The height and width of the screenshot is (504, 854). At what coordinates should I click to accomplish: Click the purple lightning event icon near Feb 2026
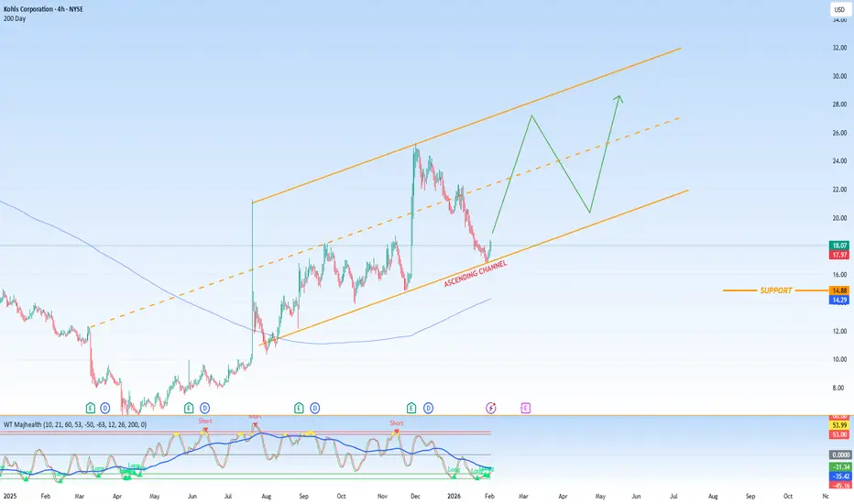tap(491, 408)
